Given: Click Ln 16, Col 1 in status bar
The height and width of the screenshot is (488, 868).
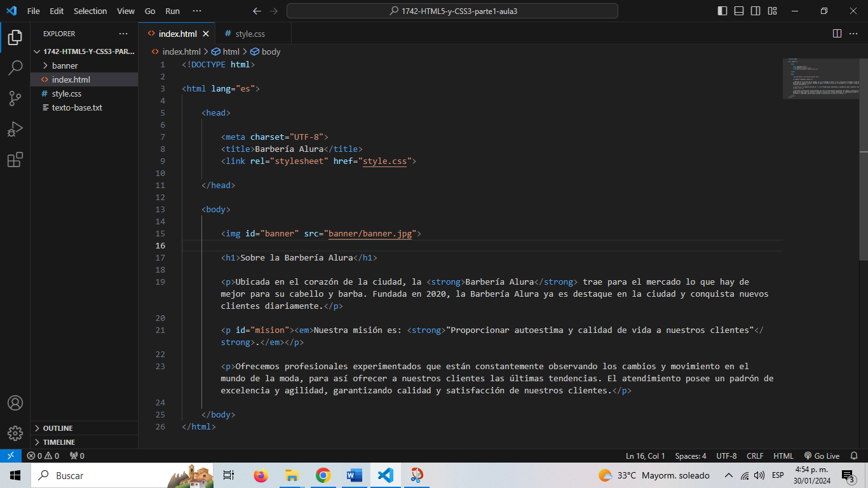Looking at the screenshot, I should tap(646, 456).
